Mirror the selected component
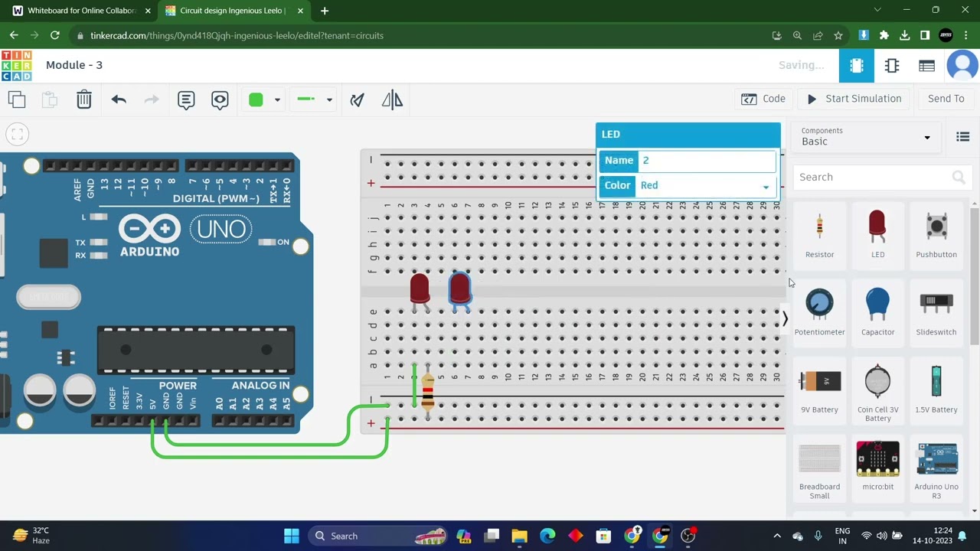 pyautogui.click(x=392, y=99)
